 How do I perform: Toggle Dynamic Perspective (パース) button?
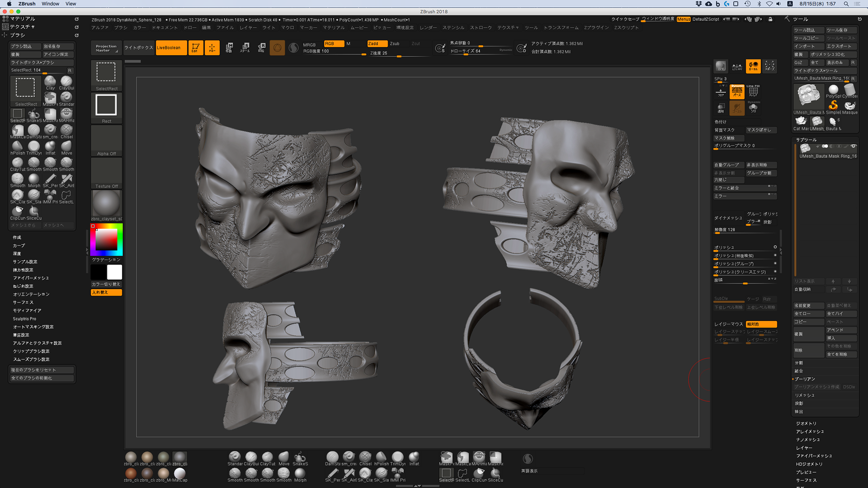[737, 91]
